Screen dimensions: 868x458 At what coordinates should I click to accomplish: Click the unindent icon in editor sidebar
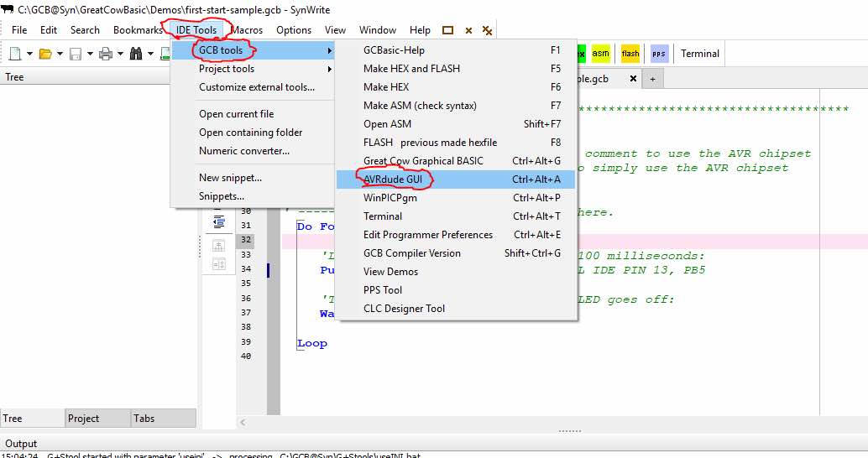point(218,221)
